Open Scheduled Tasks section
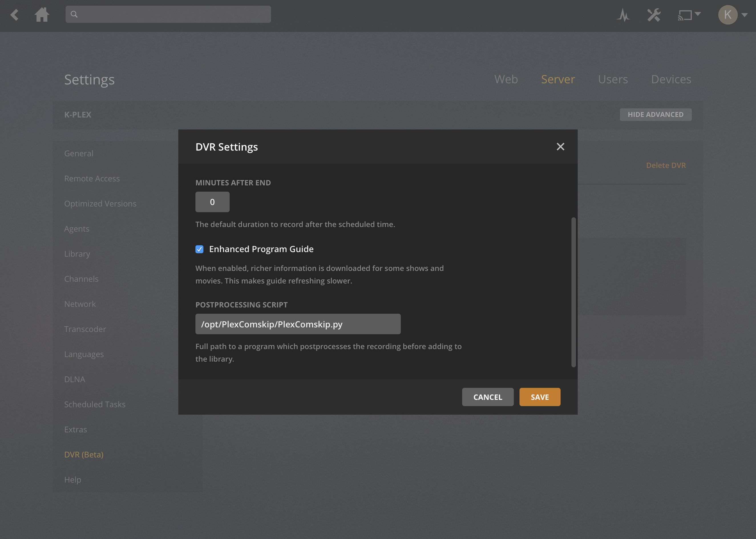 (x=95, y=404)
